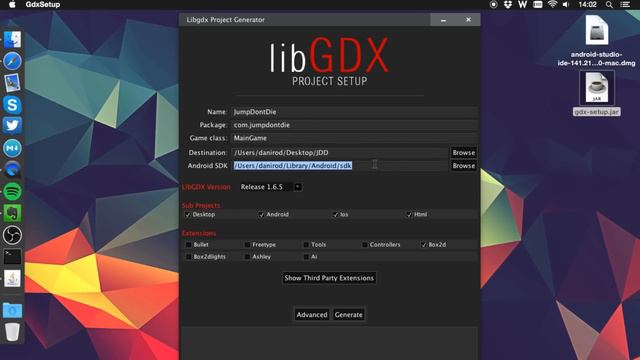Click the Wi-Fi status icon
The width and height of the screenshot is (640, 360).
pos(552,4)
